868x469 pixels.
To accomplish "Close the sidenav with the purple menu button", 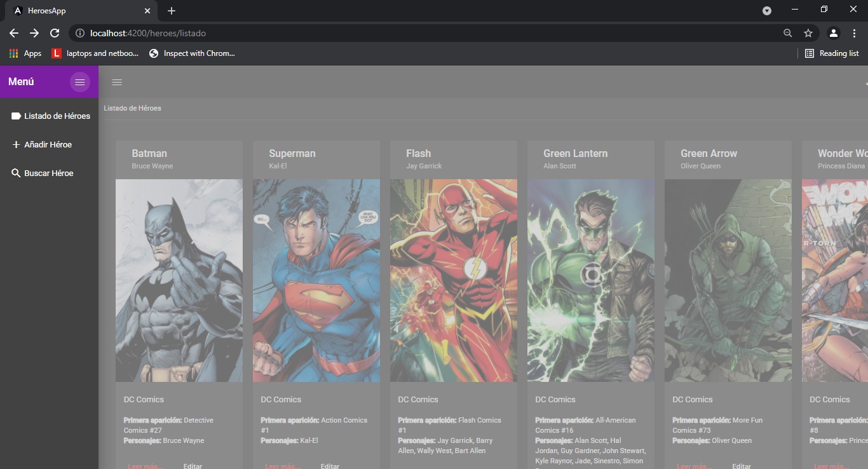I will 80,82.
